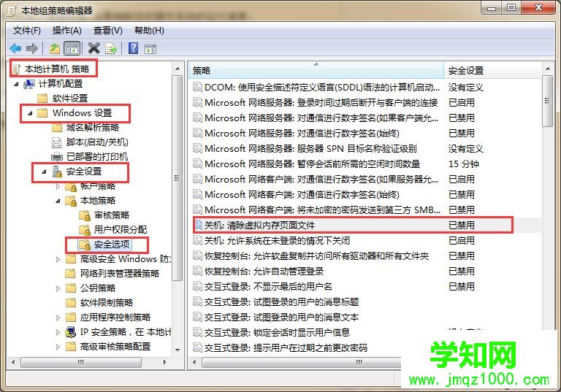Collapse the 本地策略 node
Image resolution: width=561 pixels, height=392 pixels.
click(x=58, y=201)
